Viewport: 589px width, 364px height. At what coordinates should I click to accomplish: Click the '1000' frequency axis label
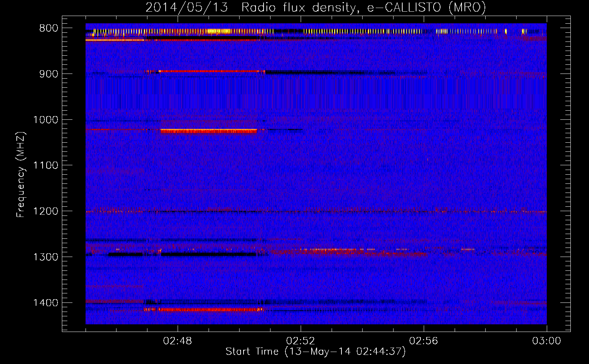(46, 120)
